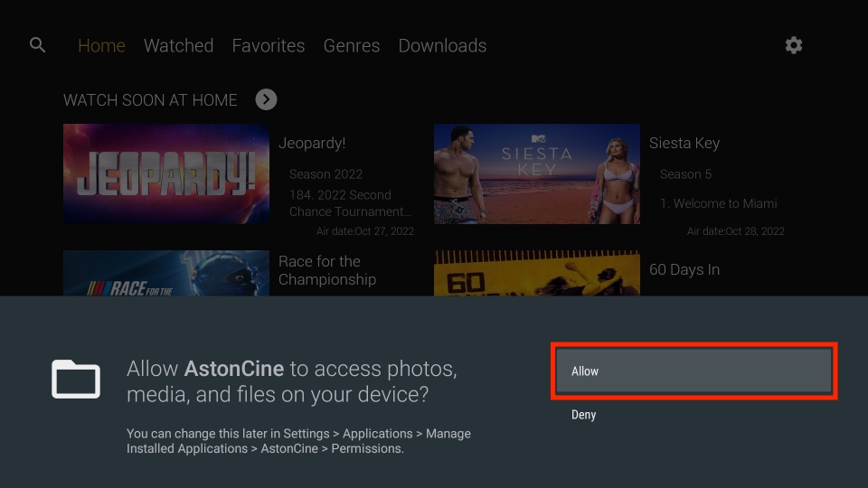Expand Watch Soon At Home arrow

pos(266,99)
